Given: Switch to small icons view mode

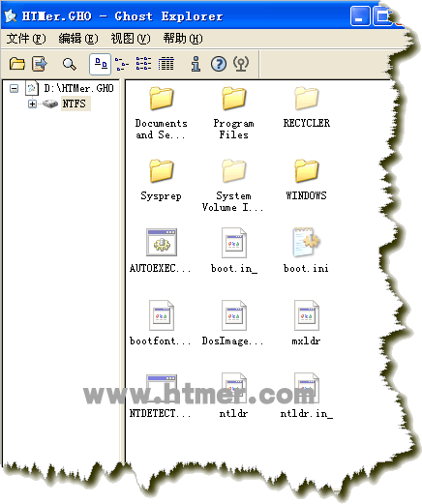Looking at the screenshot, I should click(122, 64).
